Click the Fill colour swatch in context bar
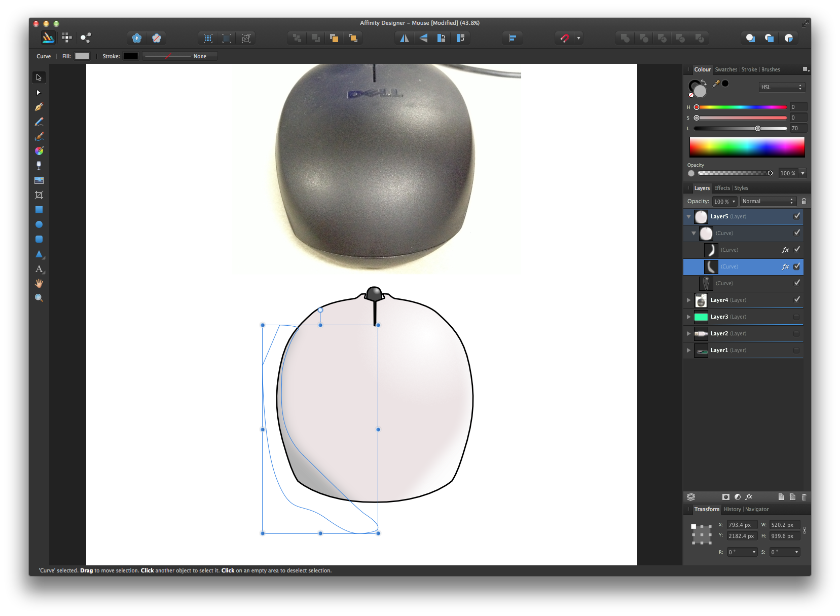Screen dimensions: 840x616 point(82,56)
